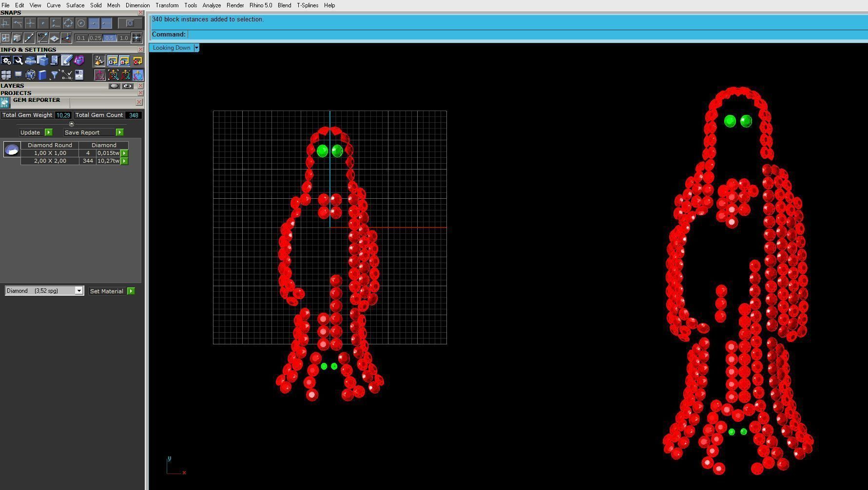Click the planar mode diamond-plane icon

[x=54, y=38]
